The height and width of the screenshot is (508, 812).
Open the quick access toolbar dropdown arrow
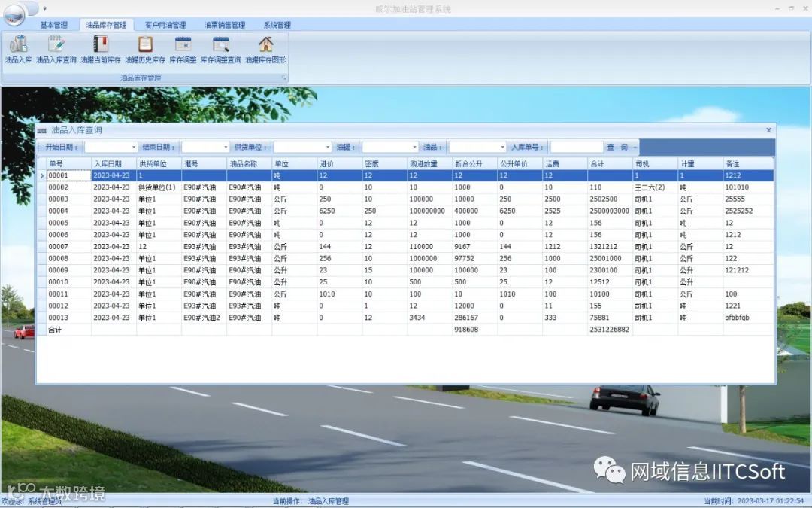tap(44, 9)
